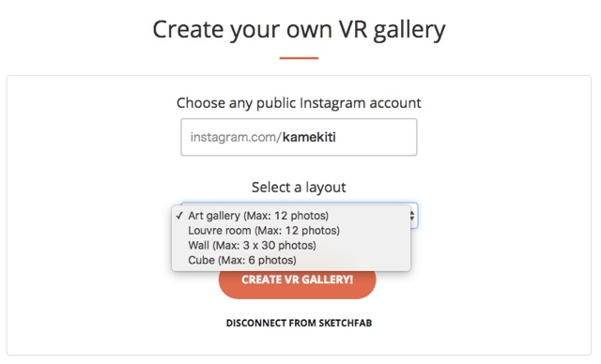Image resolution: width=601 pixels, height=364 pixels.
Task: Click the checkmark beside Art gallery option
Action: (x=179, y=216)
